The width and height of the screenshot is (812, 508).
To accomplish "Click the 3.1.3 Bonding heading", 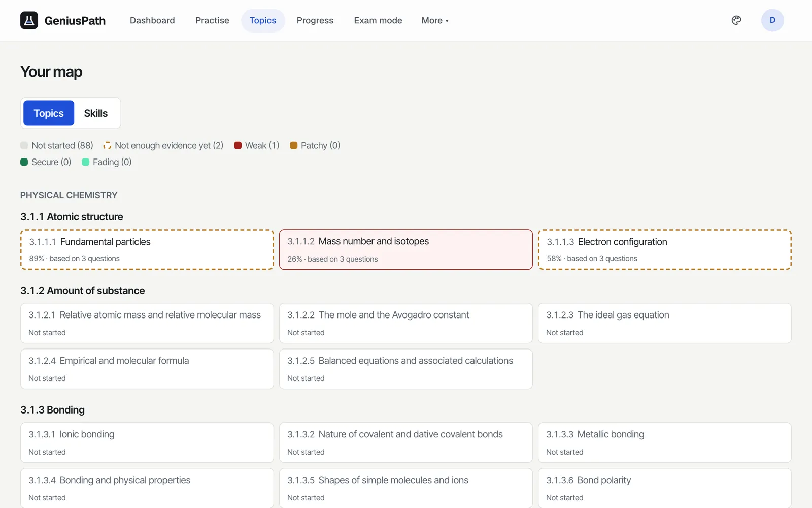I will [52, 410].
